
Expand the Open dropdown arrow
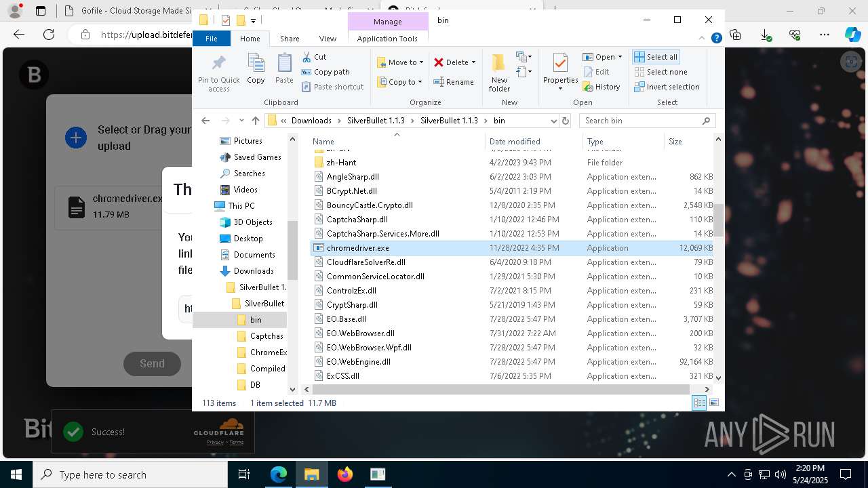[x=620, y=57]
